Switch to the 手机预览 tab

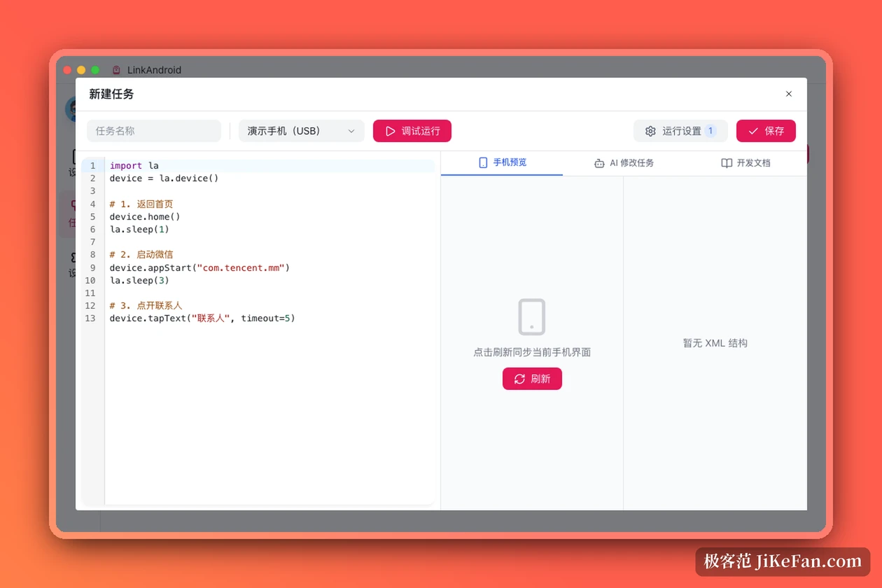point(502,162)
